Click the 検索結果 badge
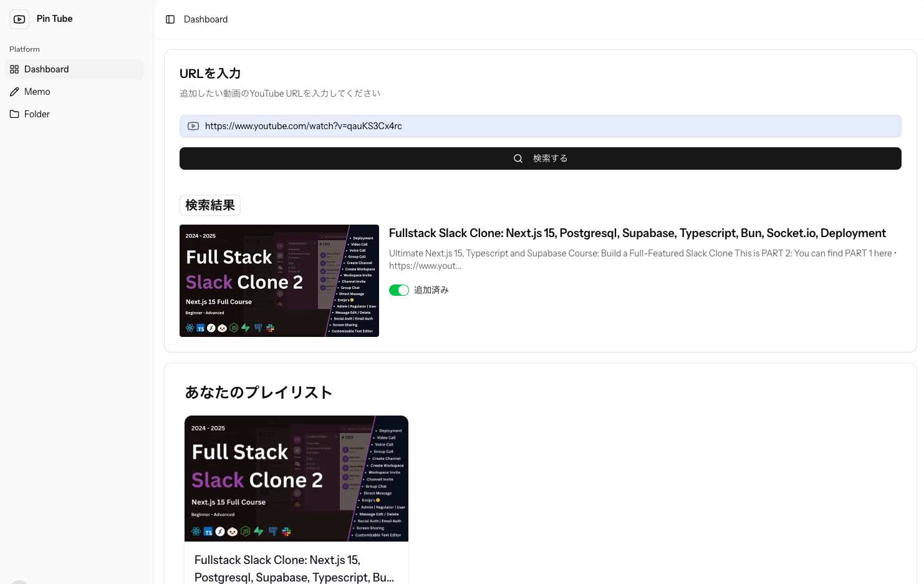Image resolution: width=924 pixels, height=584 pixels. click(210, 205)
